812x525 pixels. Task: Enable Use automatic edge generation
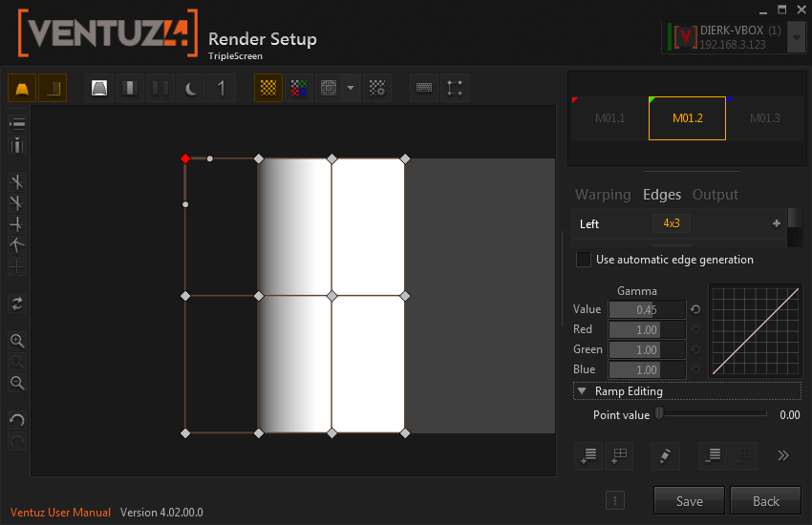pyautogui.click(x=584, y=260)
